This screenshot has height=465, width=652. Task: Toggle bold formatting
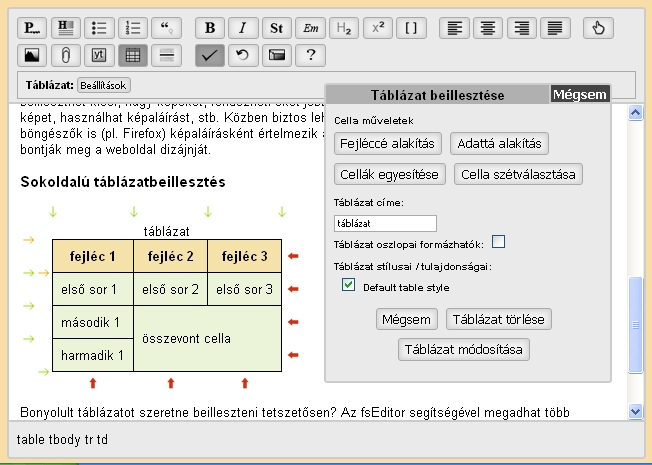[x=210, y=28]
